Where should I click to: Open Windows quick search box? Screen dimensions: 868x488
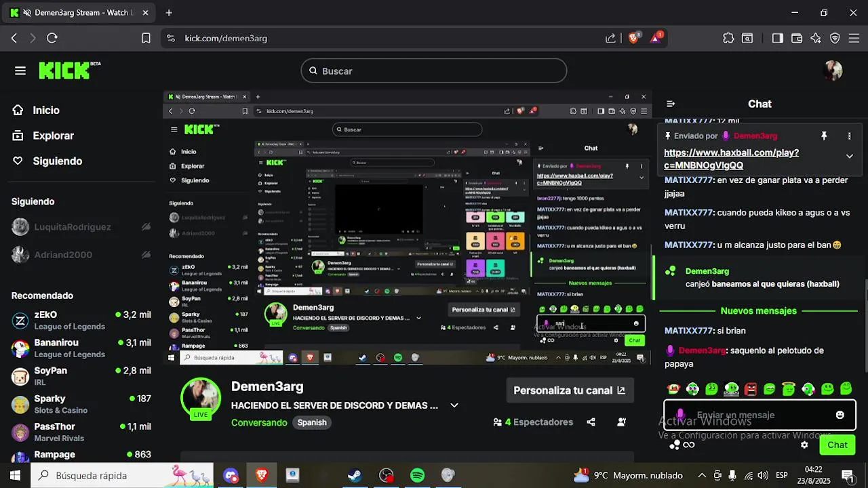[122, 475]
